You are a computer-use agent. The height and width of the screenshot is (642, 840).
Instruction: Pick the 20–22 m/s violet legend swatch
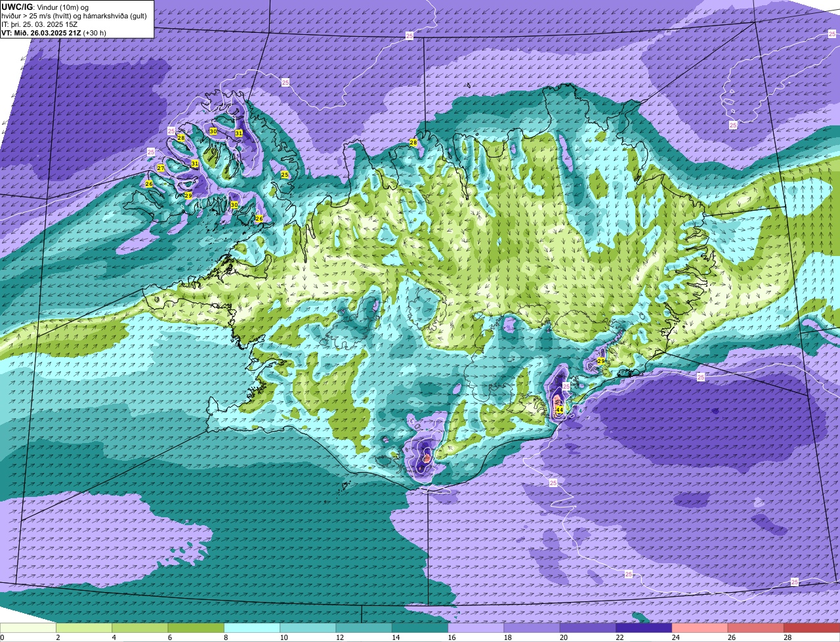tap(588, 628)
